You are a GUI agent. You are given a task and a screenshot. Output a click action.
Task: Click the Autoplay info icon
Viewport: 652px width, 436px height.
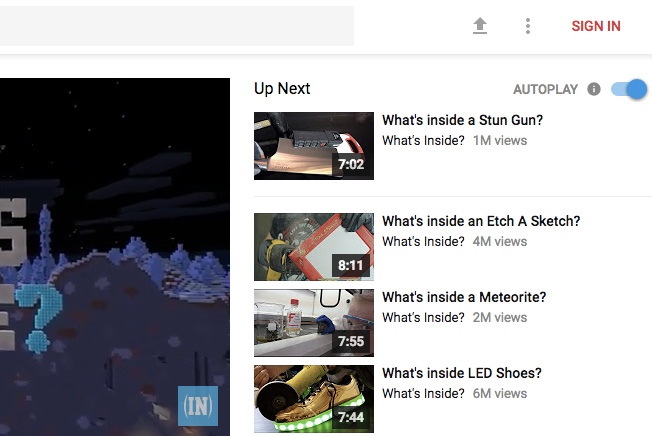[x=594, y=89]
